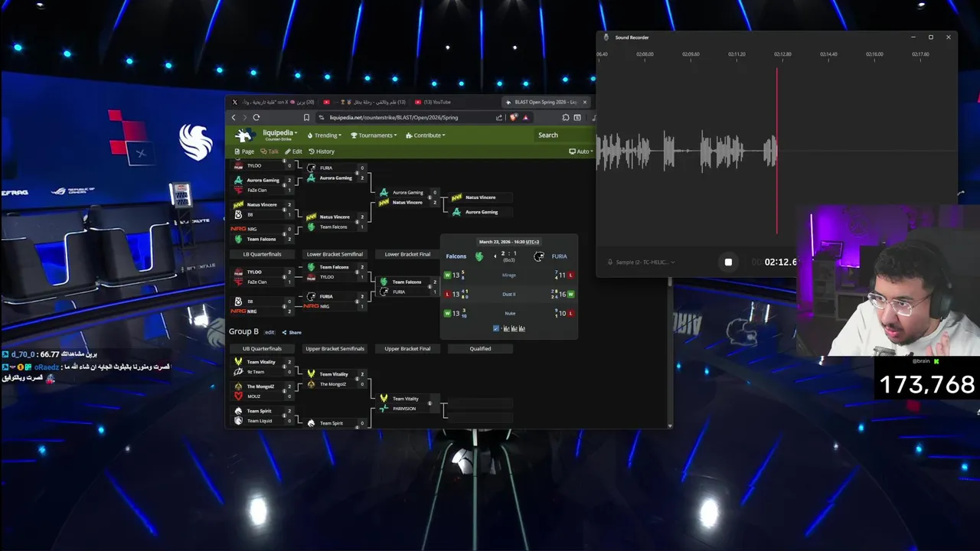The image size is (980, 551).
Task: Reload the Liquipedia page
Action: (256, 117)
